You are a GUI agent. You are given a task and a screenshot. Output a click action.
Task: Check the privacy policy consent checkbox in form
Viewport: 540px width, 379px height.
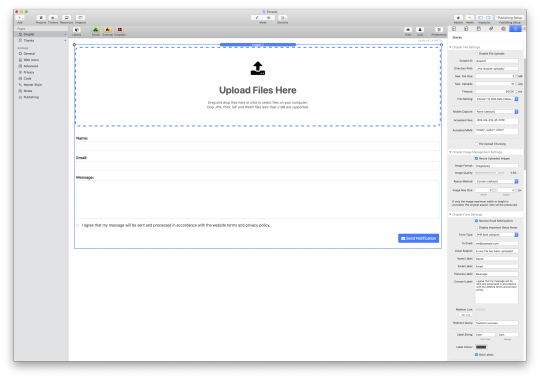pyautogui.click(x=78, y=225)
